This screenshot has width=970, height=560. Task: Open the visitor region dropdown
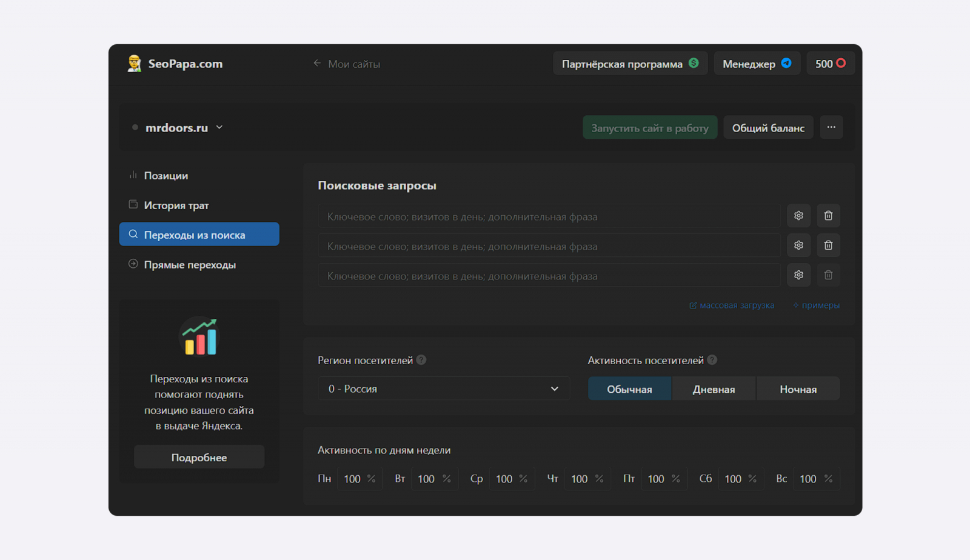tap(443, 389)
